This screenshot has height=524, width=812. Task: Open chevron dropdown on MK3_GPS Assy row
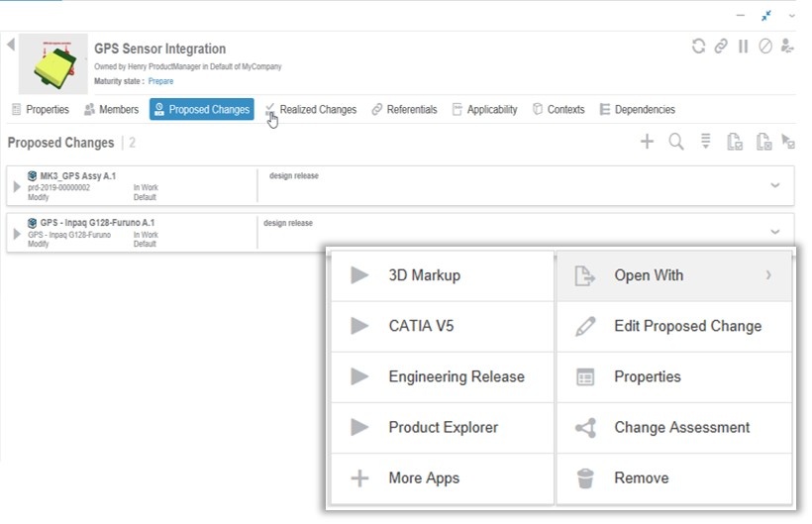[775, 185]
